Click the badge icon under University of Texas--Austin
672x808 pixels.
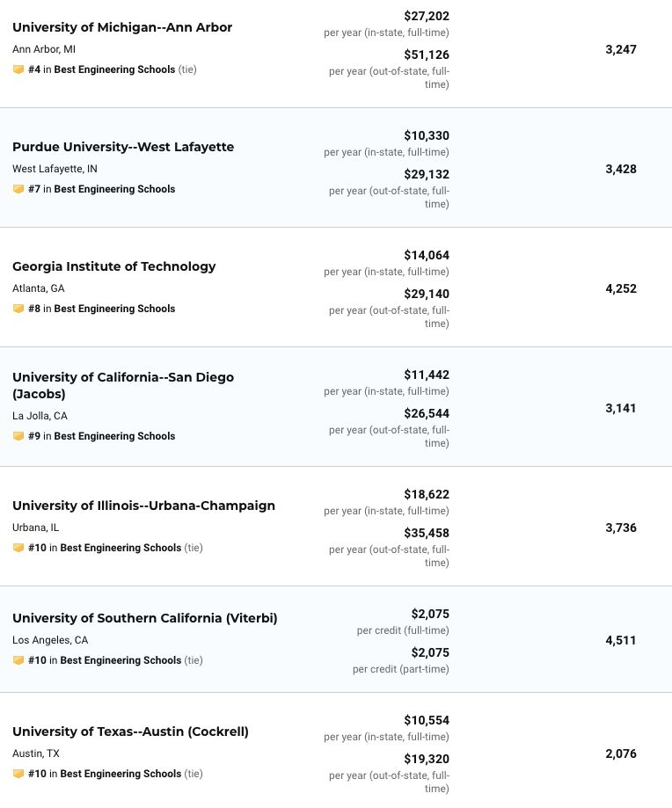coord(18,774)
